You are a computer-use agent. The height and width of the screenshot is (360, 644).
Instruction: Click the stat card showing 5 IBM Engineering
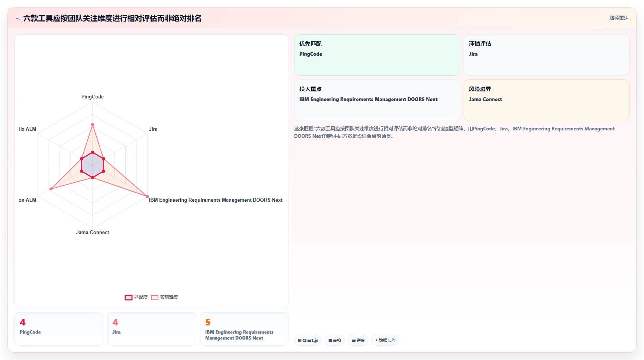[244, 329]
